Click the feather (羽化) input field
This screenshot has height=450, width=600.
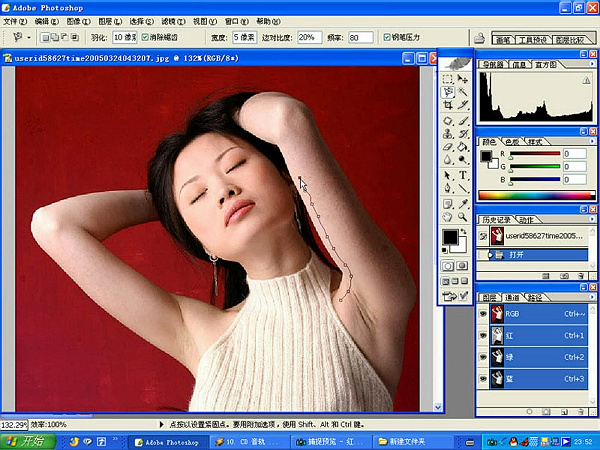[x=125, y=38]
